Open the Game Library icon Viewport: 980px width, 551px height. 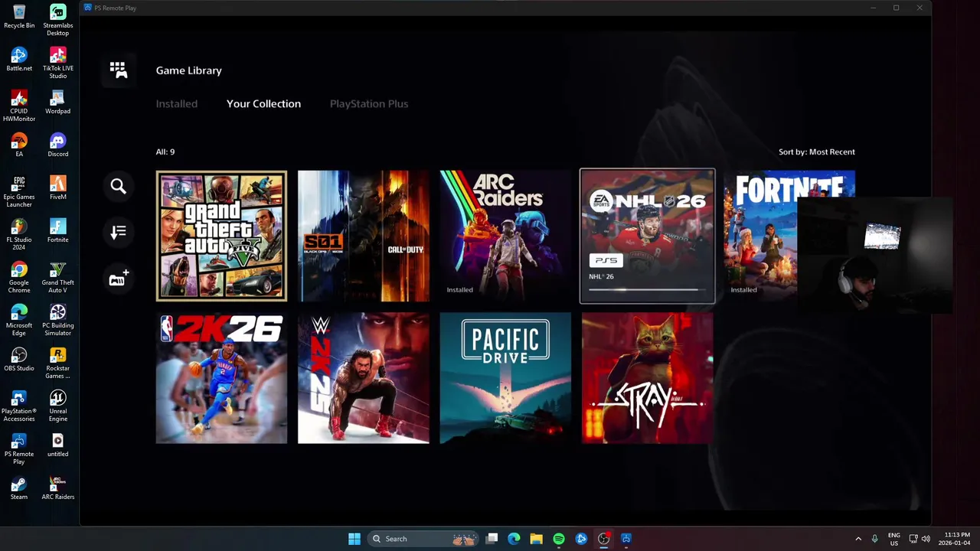point(118,70)
